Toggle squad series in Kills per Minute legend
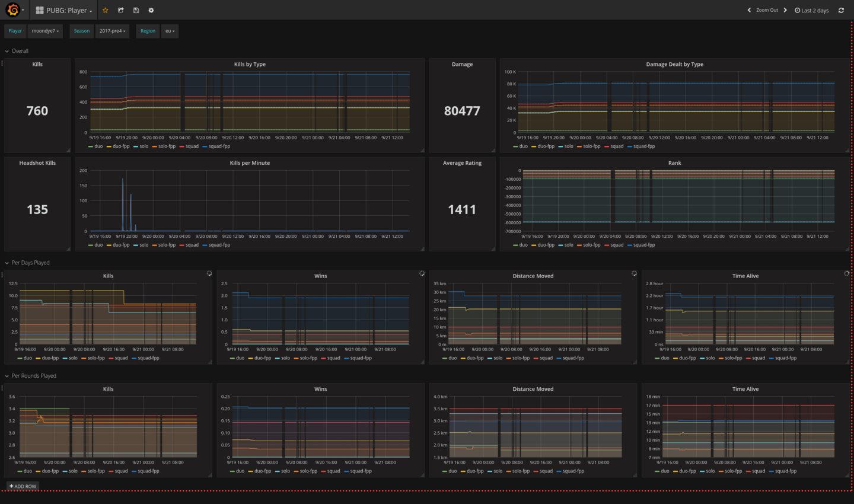This screenshot has height=504, width=854. [192, 245]
